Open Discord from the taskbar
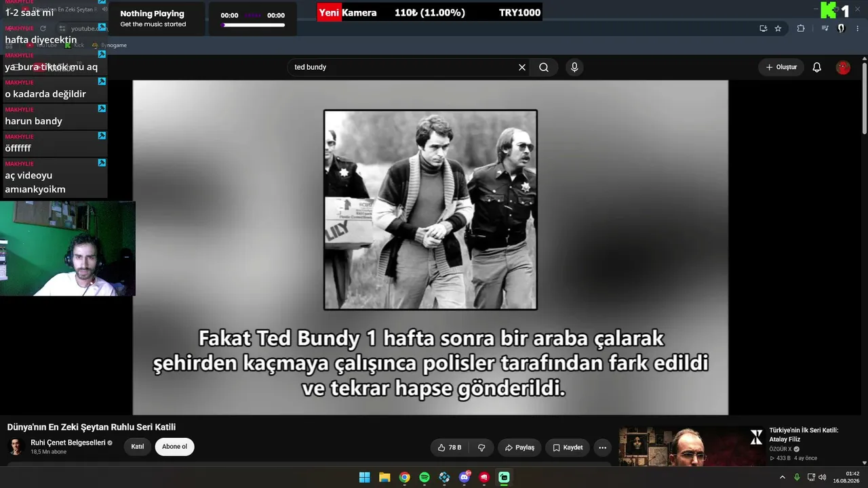 [x=465, y=477]
